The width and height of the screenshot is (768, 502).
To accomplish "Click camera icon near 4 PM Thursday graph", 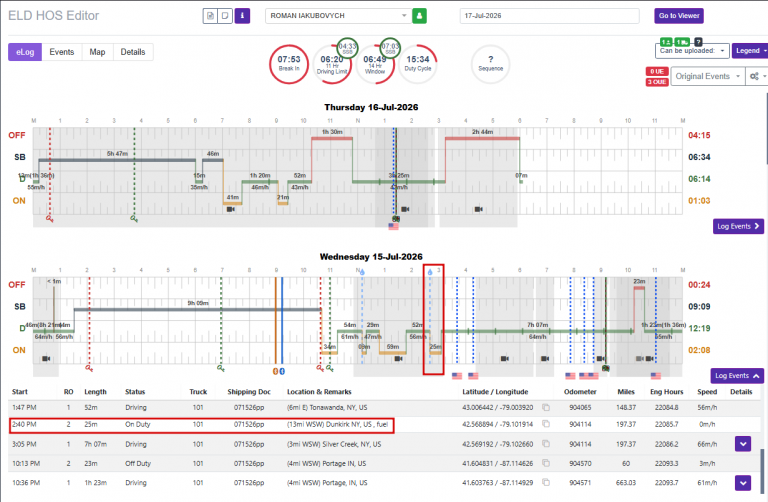I will pyautogui.click(x=479, y=209).
